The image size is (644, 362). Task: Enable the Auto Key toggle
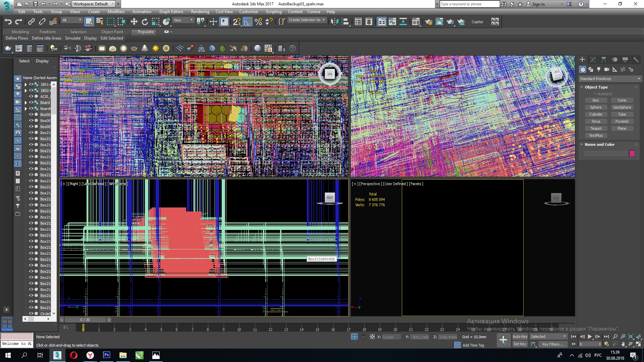(x=520, y=337)
